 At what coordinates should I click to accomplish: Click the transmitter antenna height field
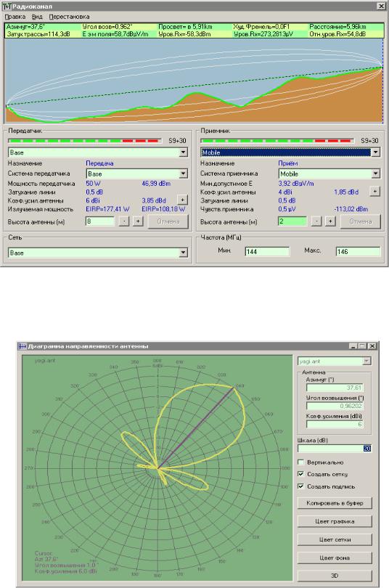pos(100,221)
